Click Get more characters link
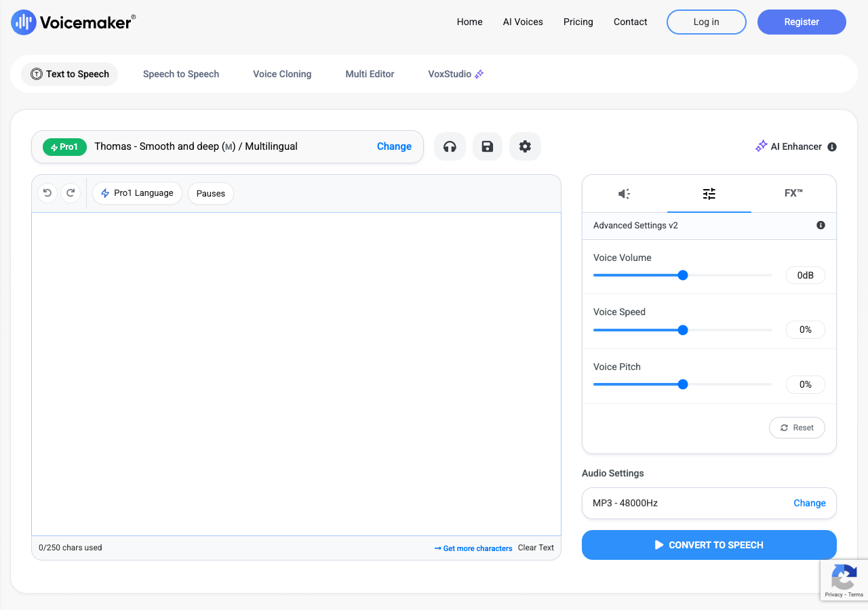 pos(473,548)
